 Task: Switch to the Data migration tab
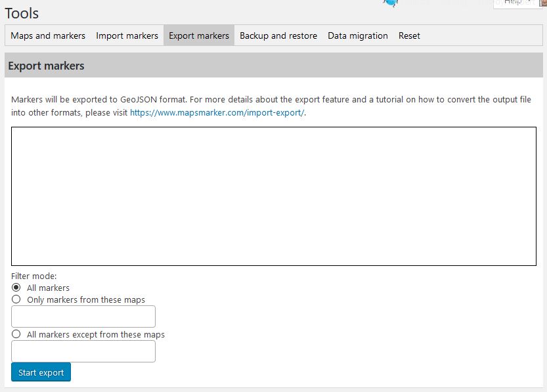tap(358, 35)
